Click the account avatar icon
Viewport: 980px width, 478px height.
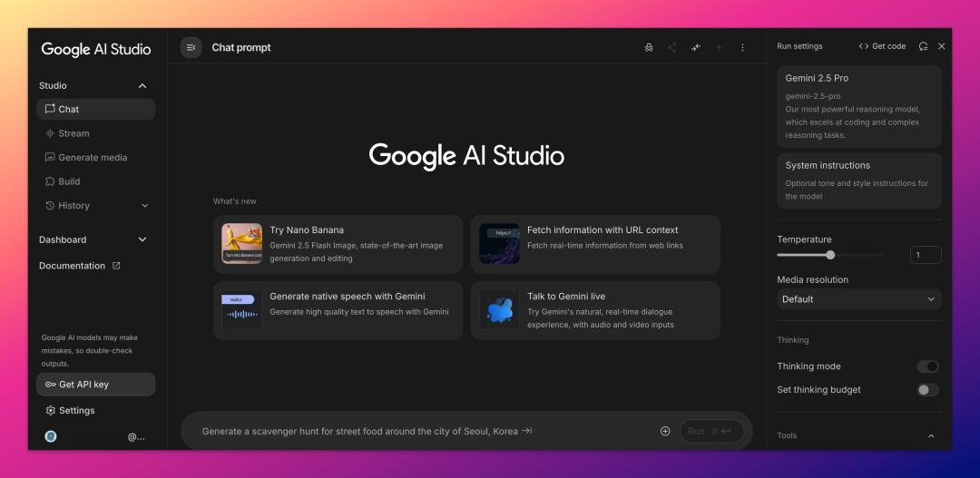[x=51, y=436]
